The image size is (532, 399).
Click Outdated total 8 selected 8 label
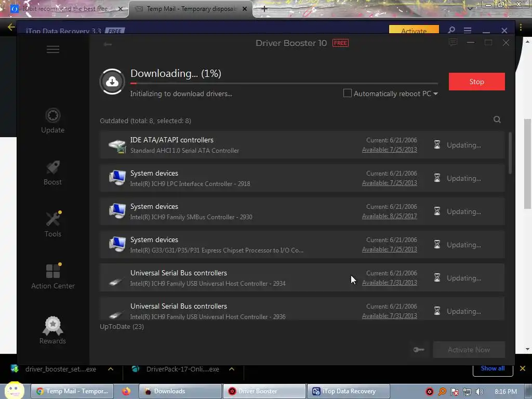pos(145,121)
